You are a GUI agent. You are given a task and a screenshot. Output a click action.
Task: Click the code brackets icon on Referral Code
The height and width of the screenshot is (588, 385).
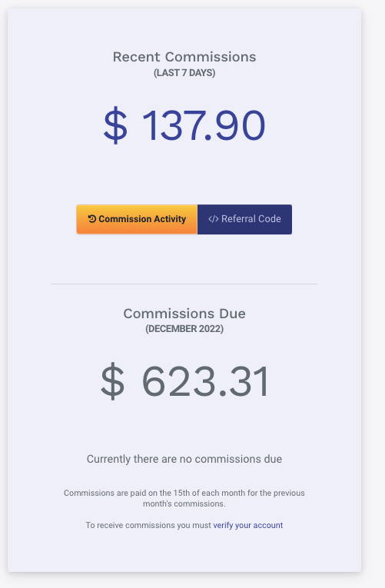coord(214,219)
